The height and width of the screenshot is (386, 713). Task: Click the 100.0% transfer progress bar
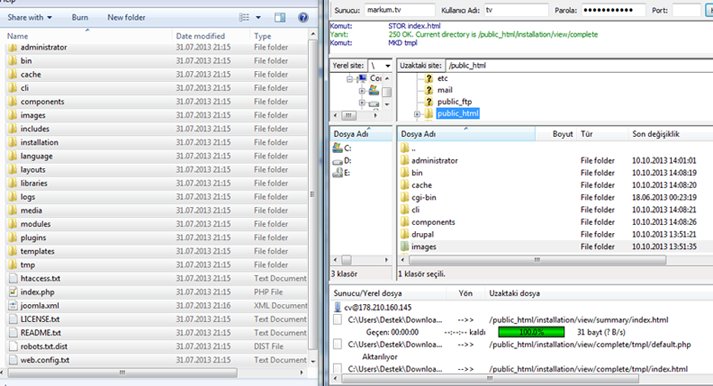point(531,332)
